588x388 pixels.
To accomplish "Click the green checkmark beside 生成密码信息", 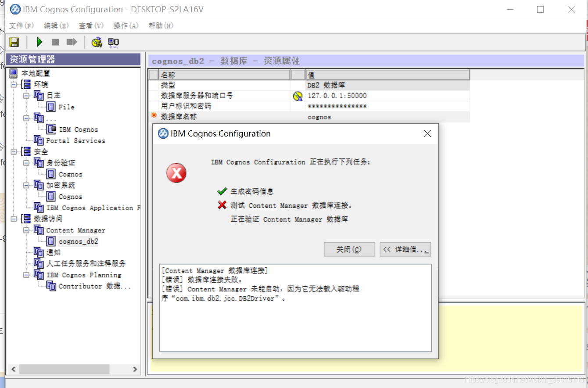I will (222, 191).
